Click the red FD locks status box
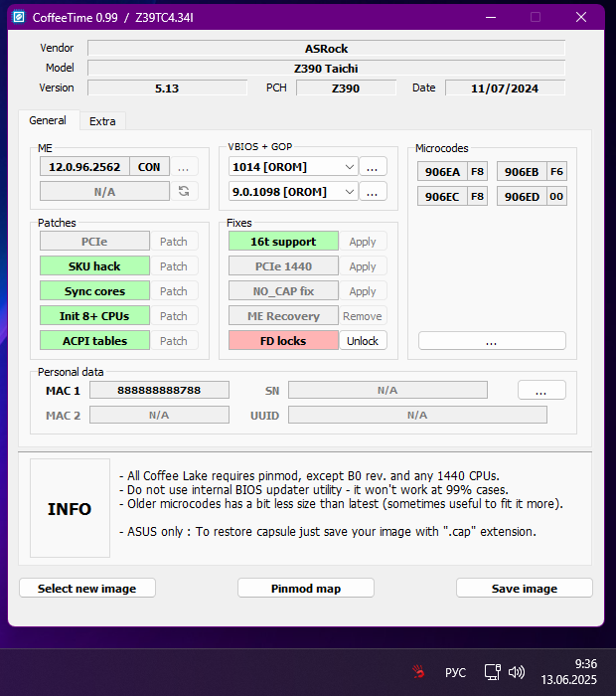Viewport: 616px width, 696px height. 283,341
